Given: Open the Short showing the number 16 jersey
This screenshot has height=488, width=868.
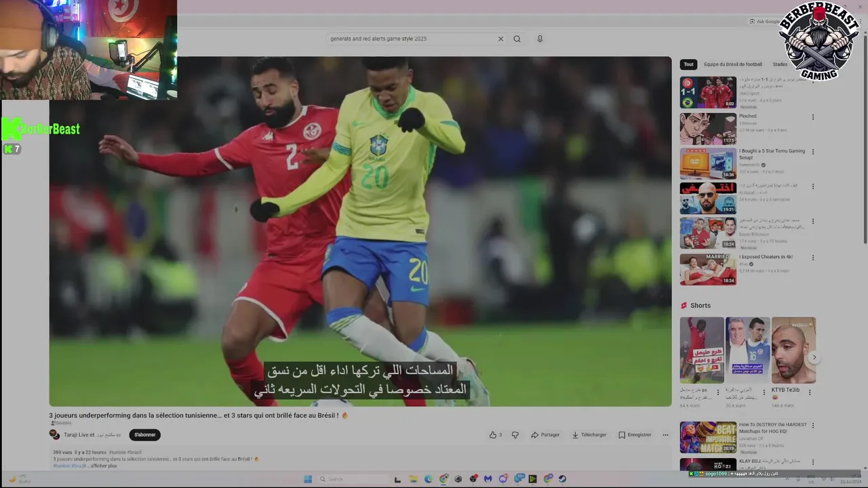Looking at the screenshot, I should 747,350.
